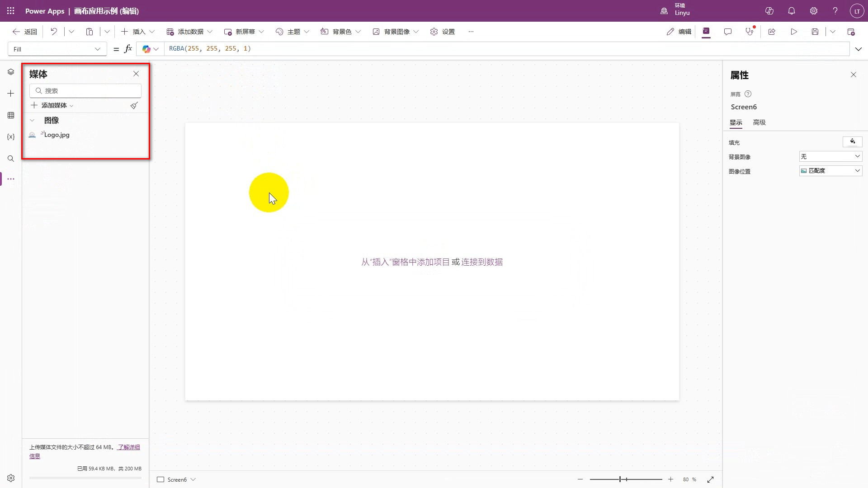
Task: Collapse the 图像 section chevron
Action: click(x=32, y=121)
